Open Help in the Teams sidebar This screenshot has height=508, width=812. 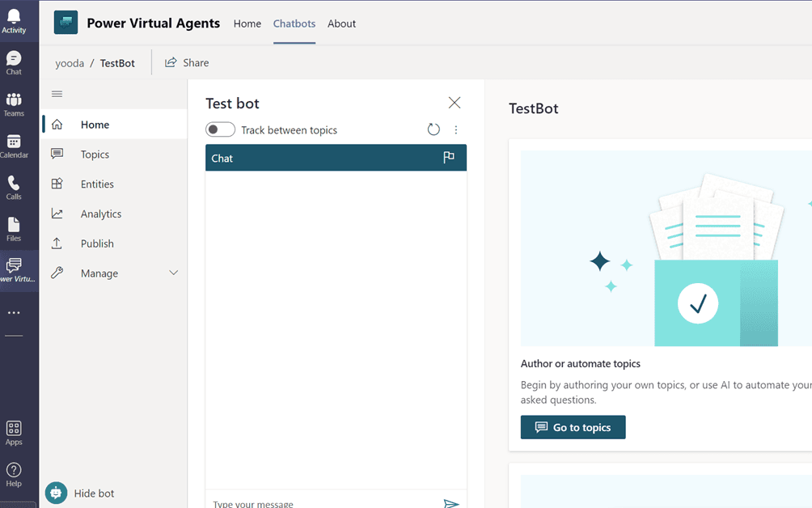click(x=14, y=475)
